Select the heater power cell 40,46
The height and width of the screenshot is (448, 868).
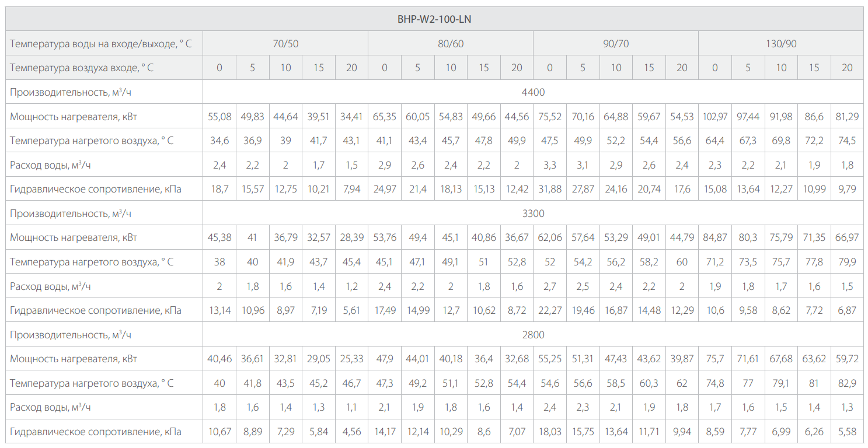[x=219, y=359]
